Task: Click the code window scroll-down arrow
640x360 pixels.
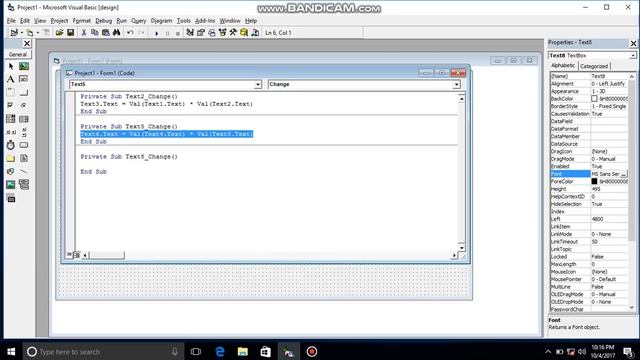Action: [462, 248]
